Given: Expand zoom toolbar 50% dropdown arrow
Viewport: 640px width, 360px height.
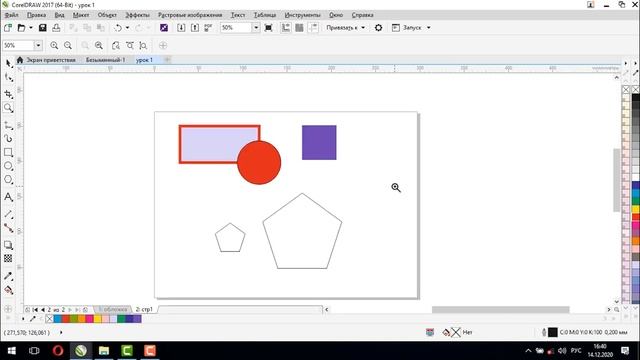Looking at the screenshot, I should click(x=38, y=45).
